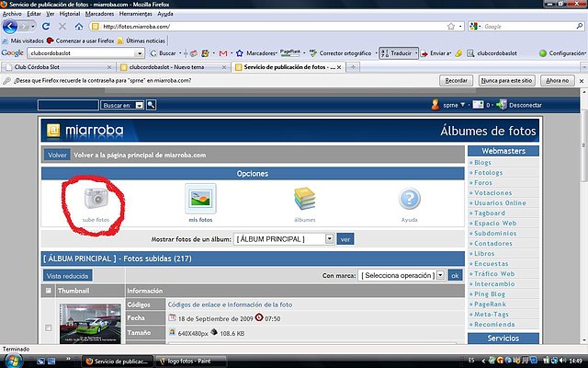Open the Selecciona operación dropdown
This screenshot has height=368, width=588.
441,275
